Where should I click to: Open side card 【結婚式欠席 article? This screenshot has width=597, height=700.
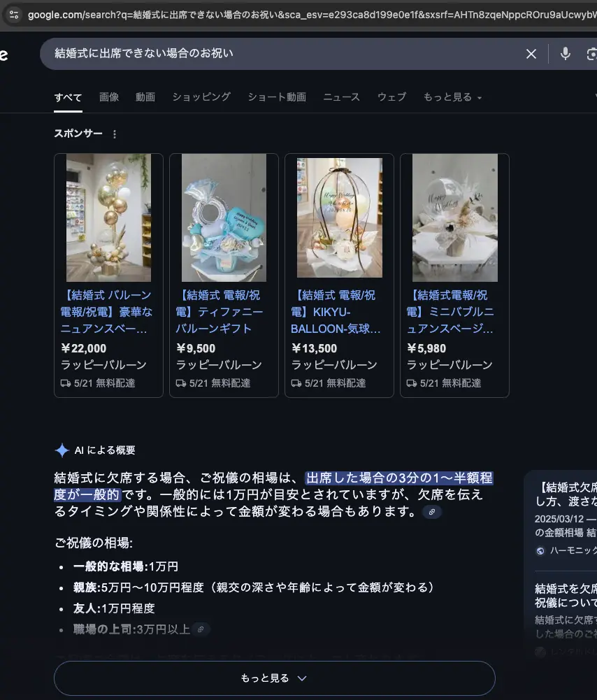point(566,494)
